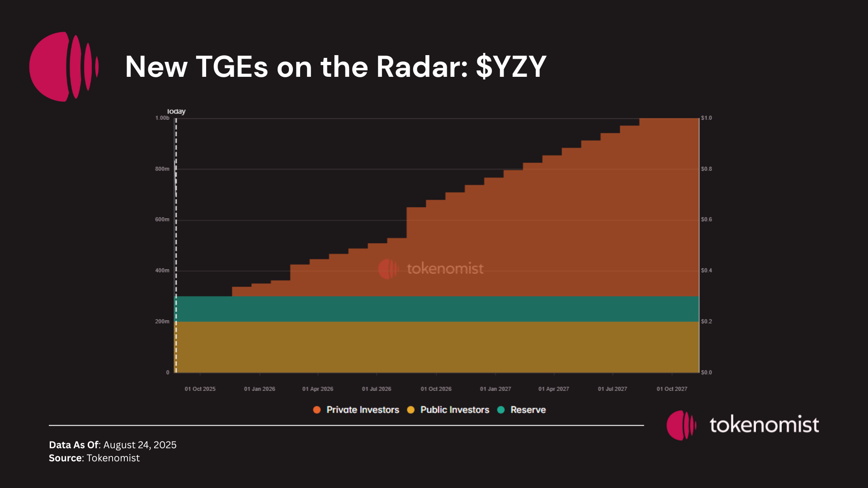This screenshot has width=868, height=488.
Task: Toggle the Private Investors legend item
Action: [x=362, y=410]
